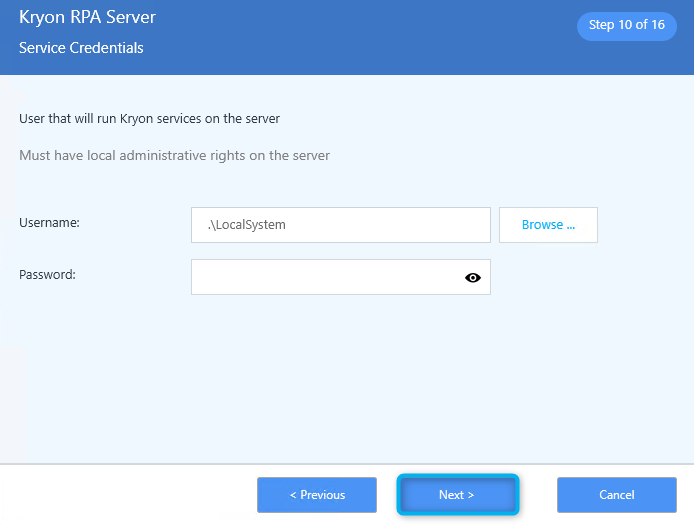Click the Username input field
Viewport: 694px width, 524px height.
[x=341, y=225]
